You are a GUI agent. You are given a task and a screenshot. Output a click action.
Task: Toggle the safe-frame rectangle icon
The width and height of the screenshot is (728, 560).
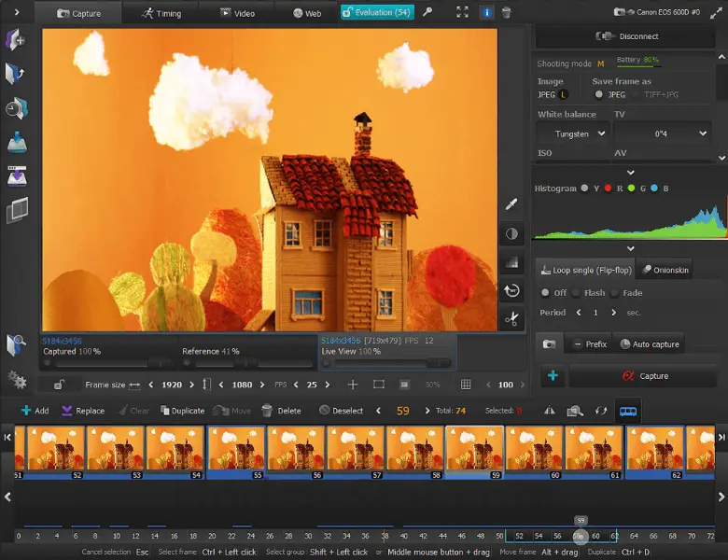pyautogui.click(x=379, y=385)
